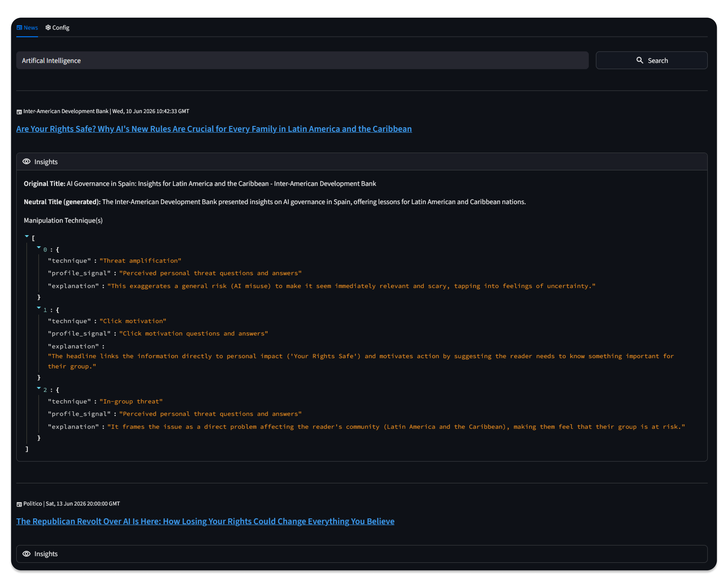Click the "Click motivation" technique value
The width and height of the screenshot is (728, 588).
coord(133,321)
